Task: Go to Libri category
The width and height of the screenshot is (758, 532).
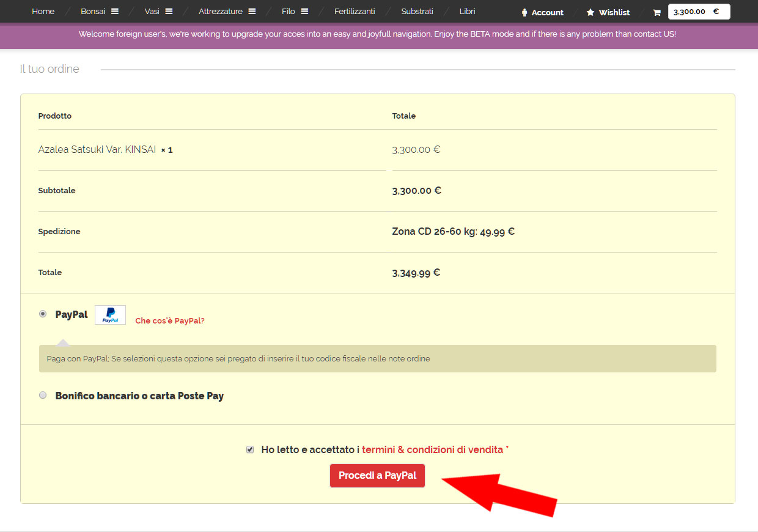Action: click(x=467, y=12)
